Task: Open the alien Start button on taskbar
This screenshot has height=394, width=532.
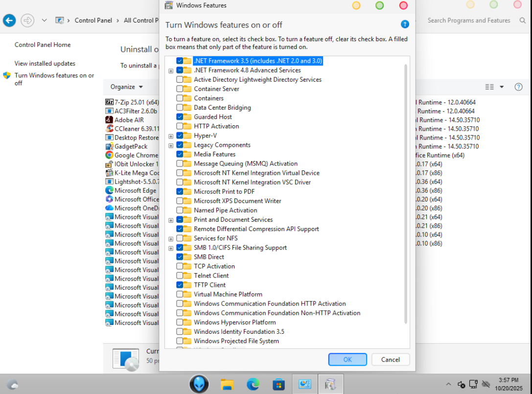Action: click(199, 384)
